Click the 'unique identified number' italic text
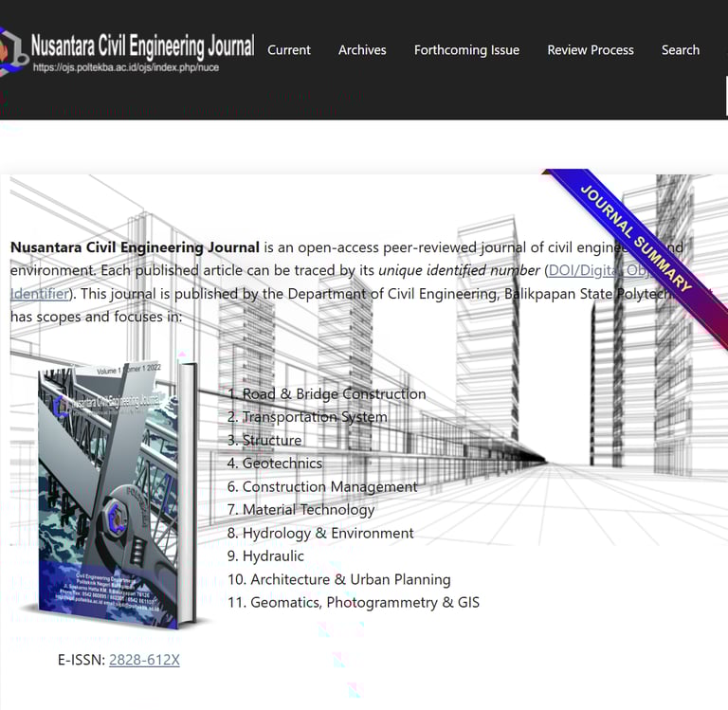This screenshot has height=710, width=728. coord(459,270)
